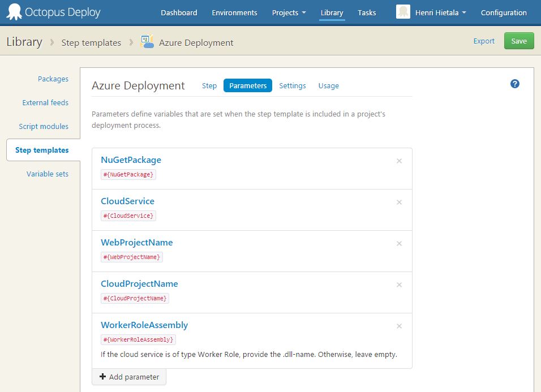Switch to the Step tab

[209, 85]
